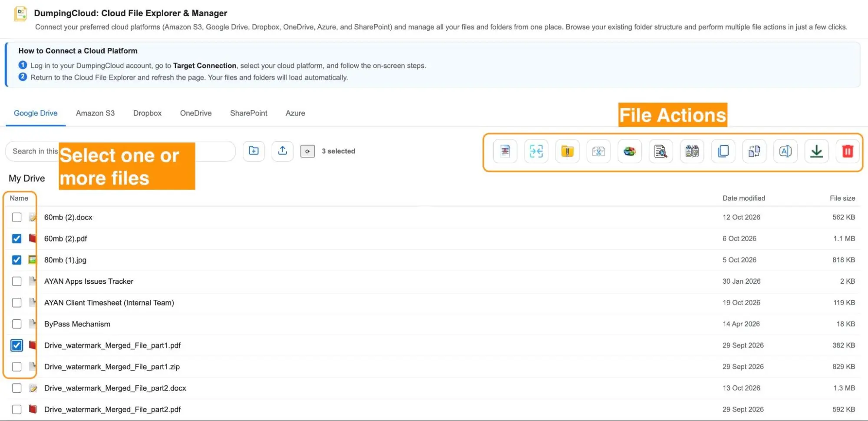Viewport: 868px width, 421px height.
Task: Check the box for 60mb (2).docx
Action: [x=17, y=217]
